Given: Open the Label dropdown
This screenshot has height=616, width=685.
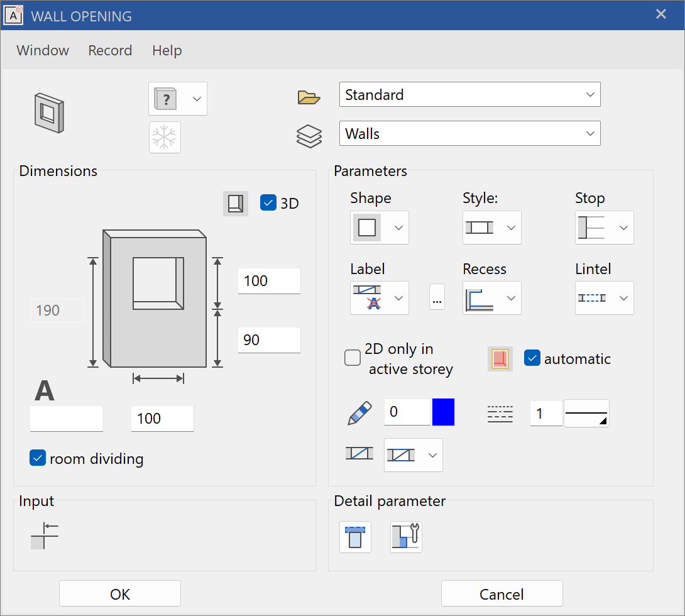Looking at the screenshot, I should [379, 298].
